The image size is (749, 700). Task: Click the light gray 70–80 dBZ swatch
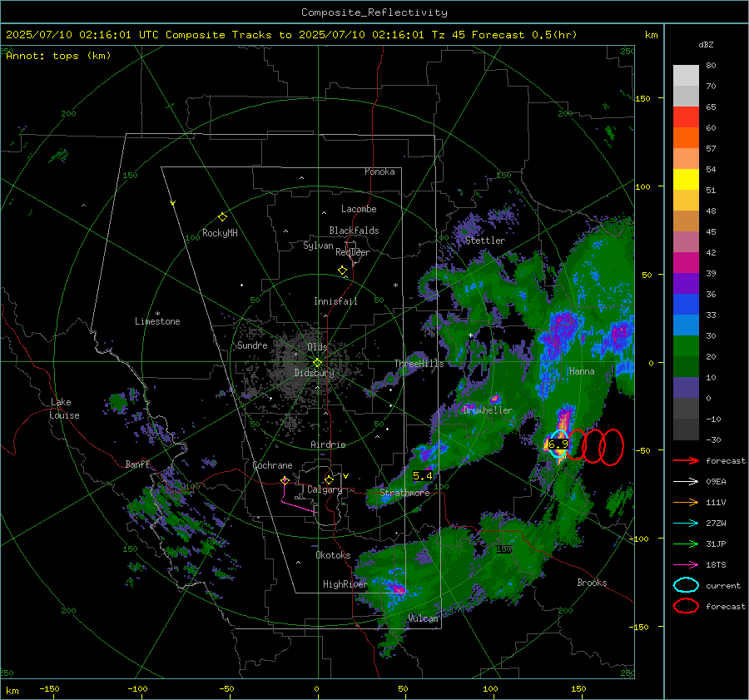coord(686,75)
